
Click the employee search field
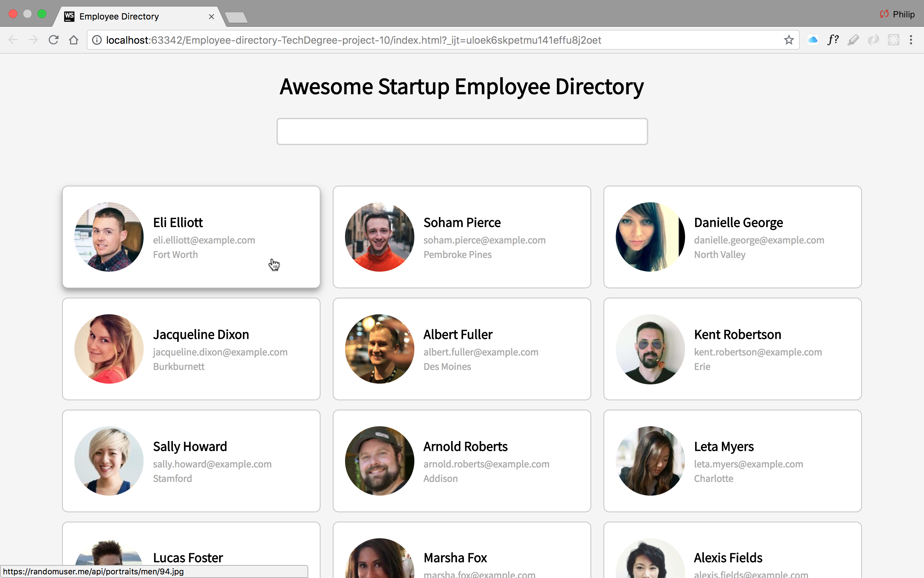point(462,131)
